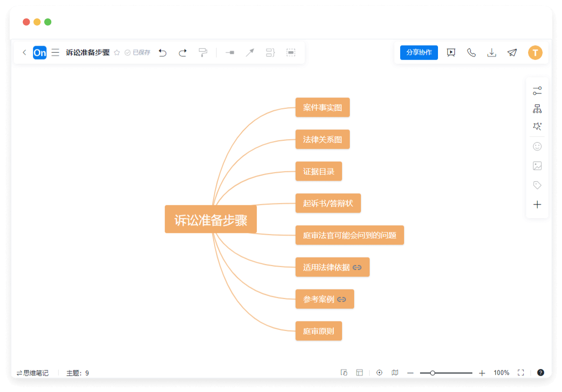Open the hamburger menu
Screen dimensions: 562x392
[x=56, y=52]
